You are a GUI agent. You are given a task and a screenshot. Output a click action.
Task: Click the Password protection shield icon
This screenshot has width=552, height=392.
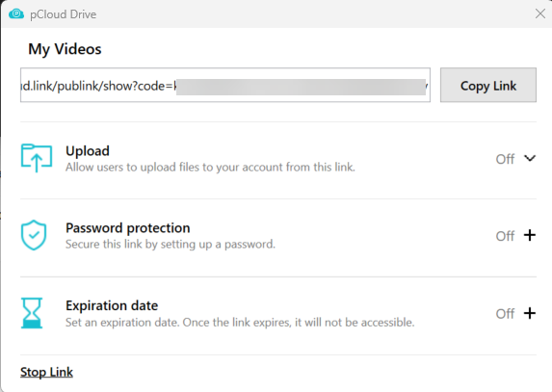pyautogui.click(x=34, y=235)
